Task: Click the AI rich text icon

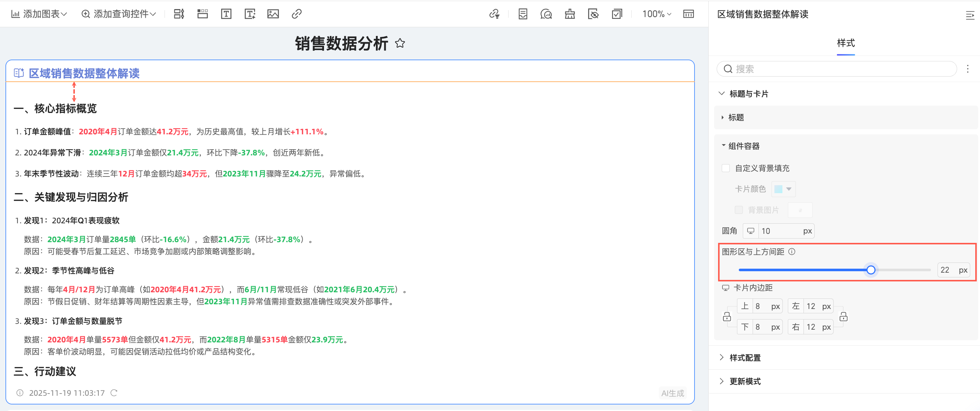Action: (250, 14)
